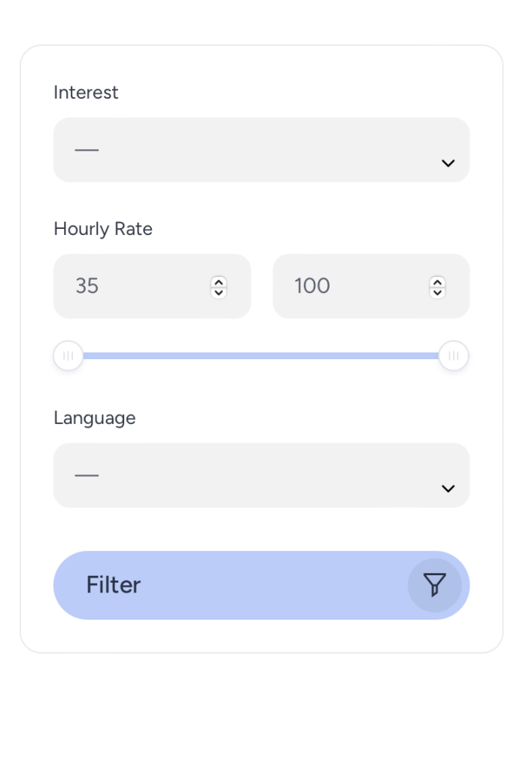The width and height of the screenshot is (532, 771).
Task: Decrease minimum hourly rate with down arrow
Action: pos(218,291)
